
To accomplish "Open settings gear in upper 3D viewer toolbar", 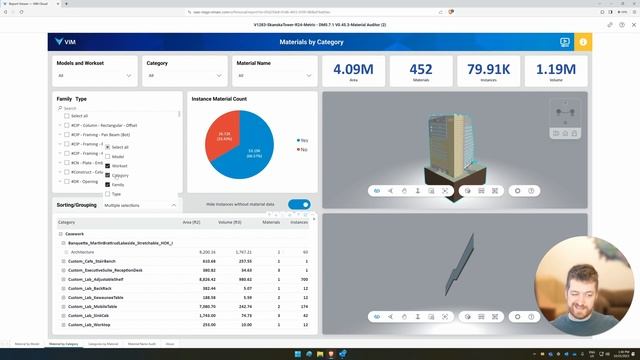I will (518, 191).
